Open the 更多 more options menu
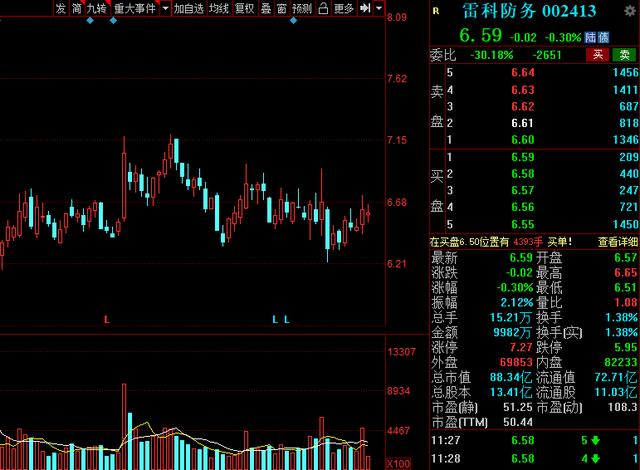 coord(343,8)
